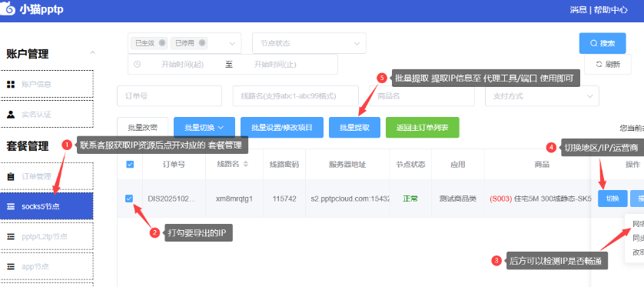Image resolution: width=644 pixels, height=287 pixels.
Task: Open 订单管理 menu item
Action: (x=46, y=176)
